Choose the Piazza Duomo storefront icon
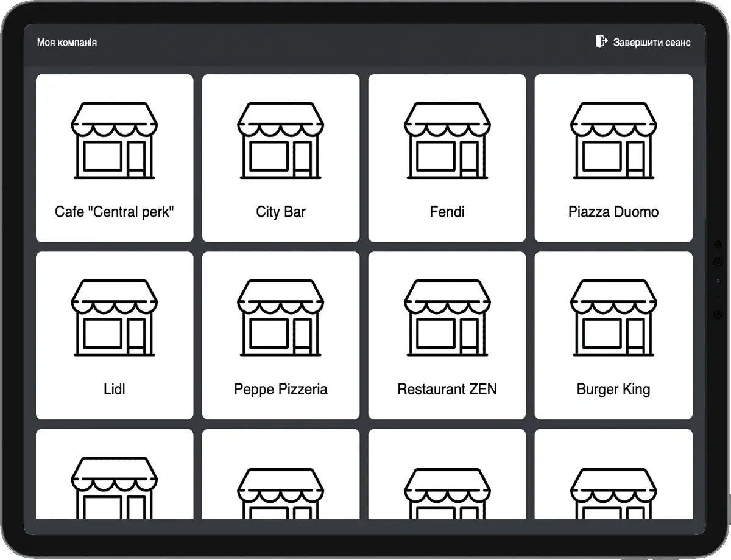This screenshot has width=731, height=560. pyautogui.click(x=613, y=141)
